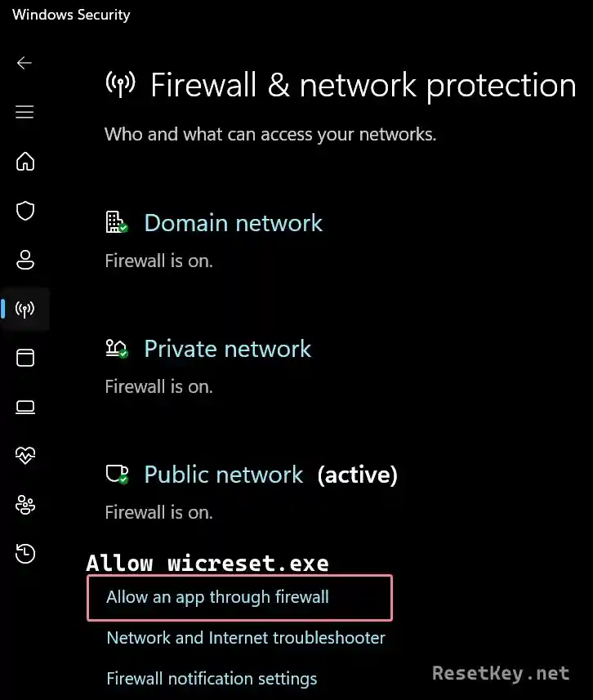Open Protection history clock icon

click(x=25, y=554)
